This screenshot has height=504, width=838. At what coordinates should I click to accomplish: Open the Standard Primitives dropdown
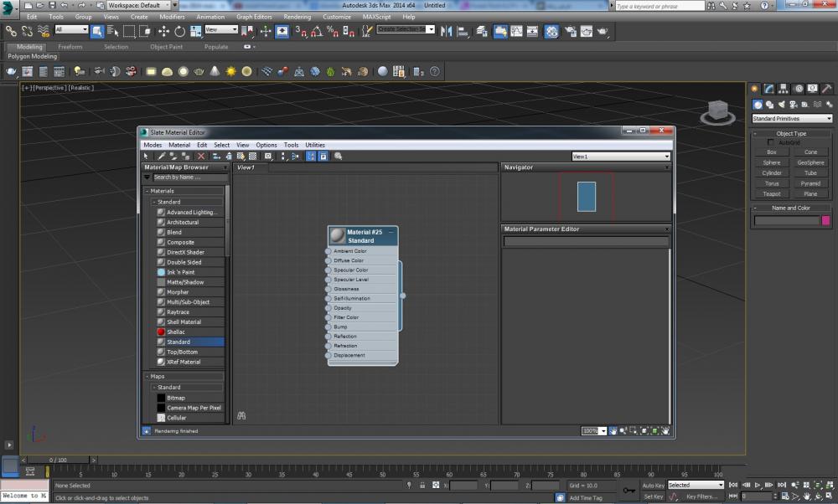[x=792, y=119]
